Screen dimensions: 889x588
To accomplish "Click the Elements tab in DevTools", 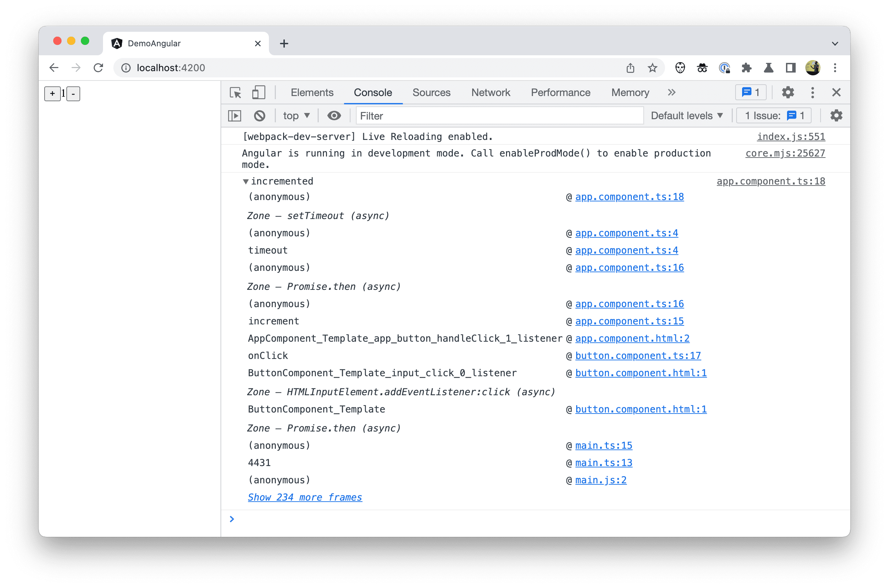I will point(312,92).
